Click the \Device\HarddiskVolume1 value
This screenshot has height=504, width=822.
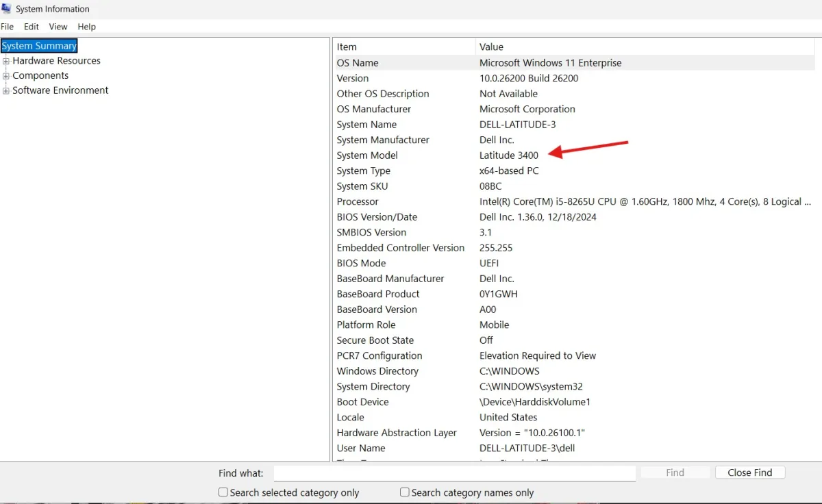pos(535,402)
